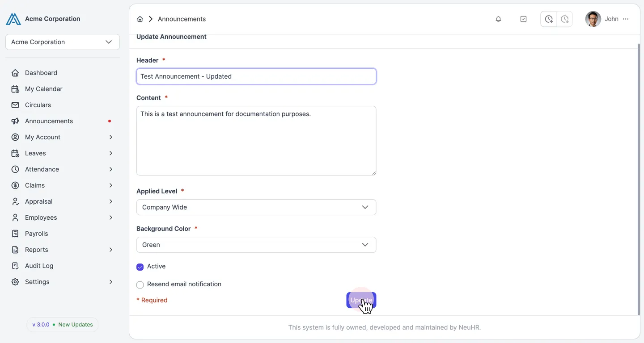This screenshot has height=343, width=644.
Task: Click the page vertical scrollbar
Action: tap(638, 179)
